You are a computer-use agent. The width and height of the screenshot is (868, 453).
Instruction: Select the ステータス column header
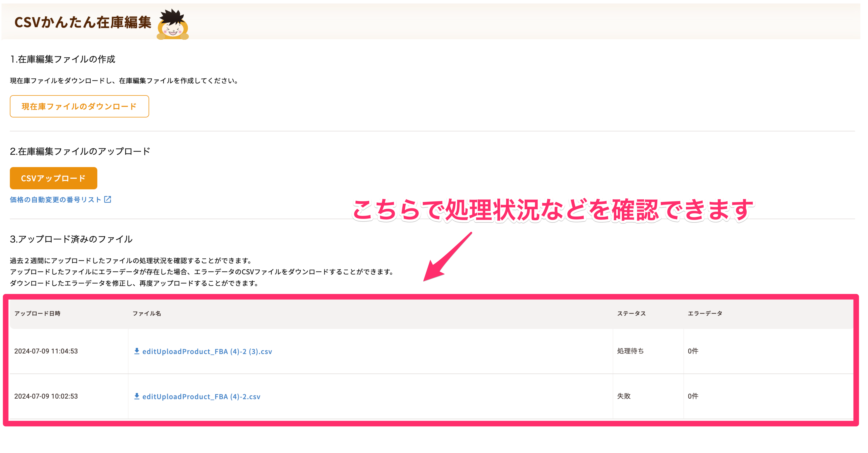[x=631, y=313]
